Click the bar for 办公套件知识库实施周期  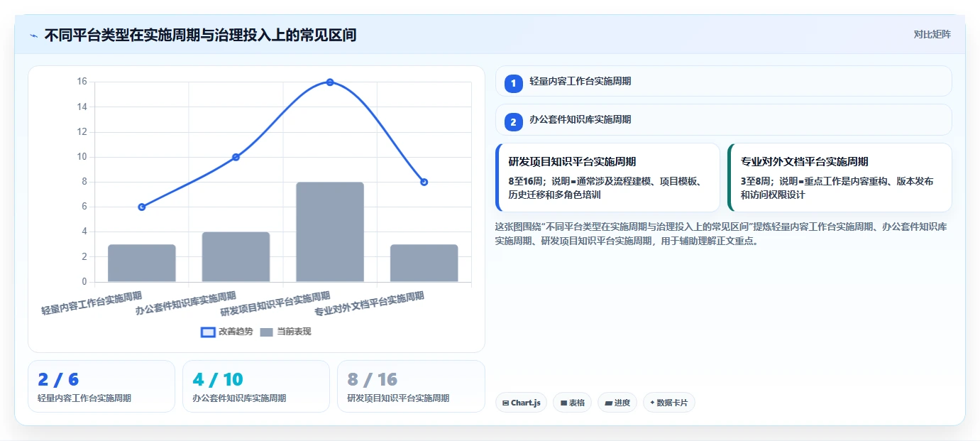click(236, 257)
